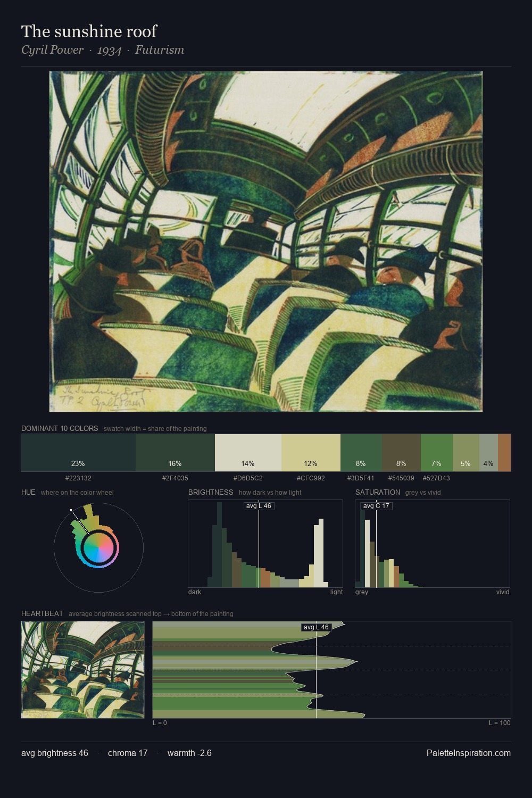Click hex label '#223132'
The image size is (532, 798).
(78, 478)
